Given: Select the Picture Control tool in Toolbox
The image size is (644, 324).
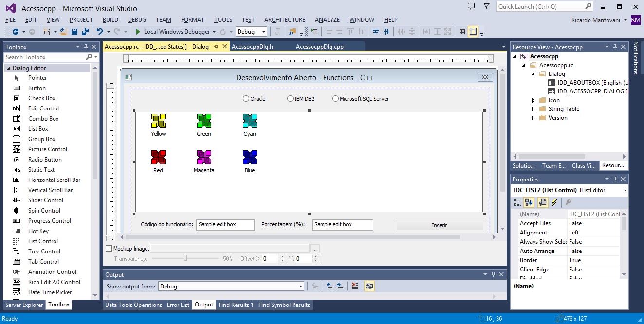Looking at the screenshot, I should tap(48, 149).
